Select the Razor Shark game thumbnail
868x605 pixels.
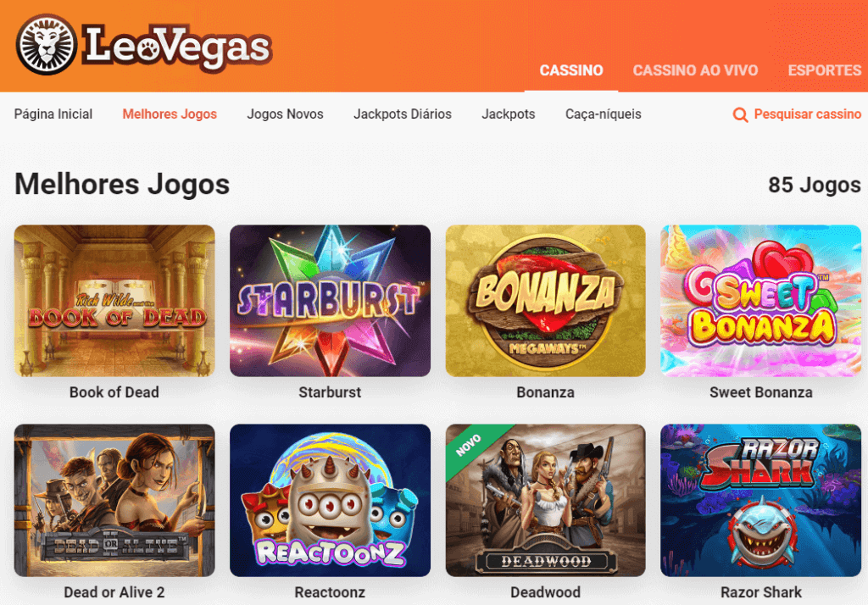tap(760, 501)
